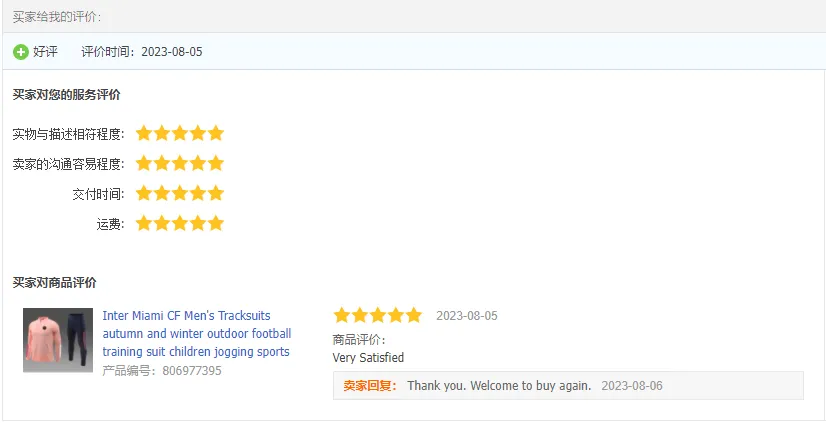This screenshot has height=423, width=826.
Task: Click the fifth star of item-as-described rating
Action: coord(216,133)
